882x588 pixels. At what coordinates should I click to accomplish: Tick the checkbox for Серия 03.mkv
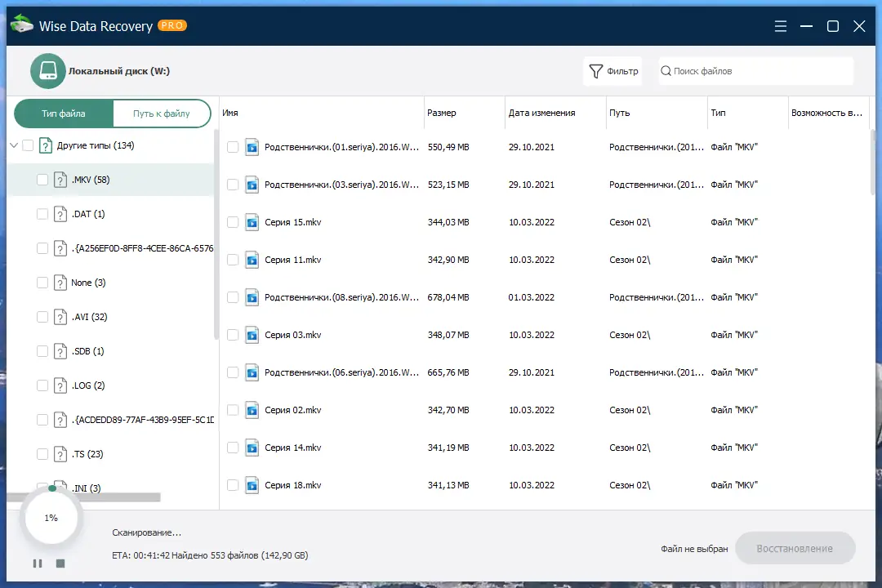232,335
